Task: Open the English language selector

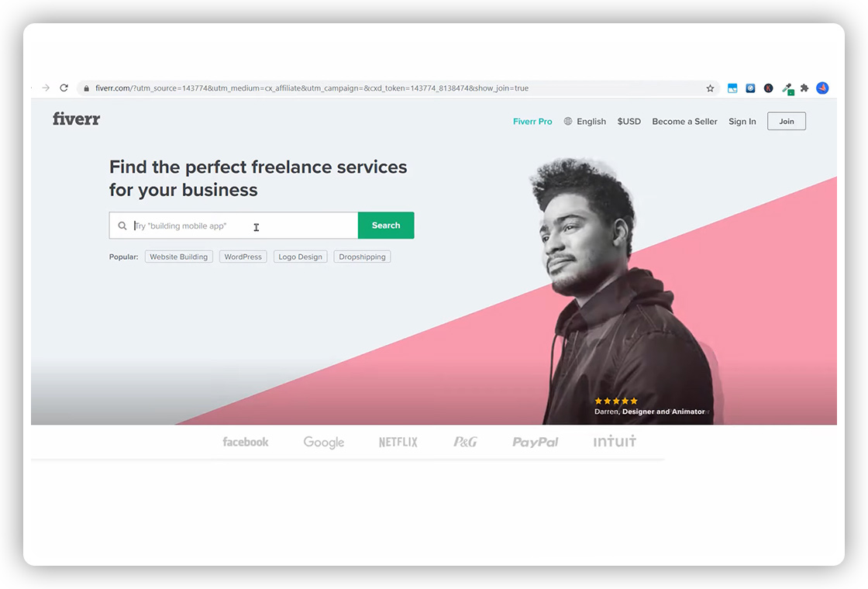Action: (584, 121)
